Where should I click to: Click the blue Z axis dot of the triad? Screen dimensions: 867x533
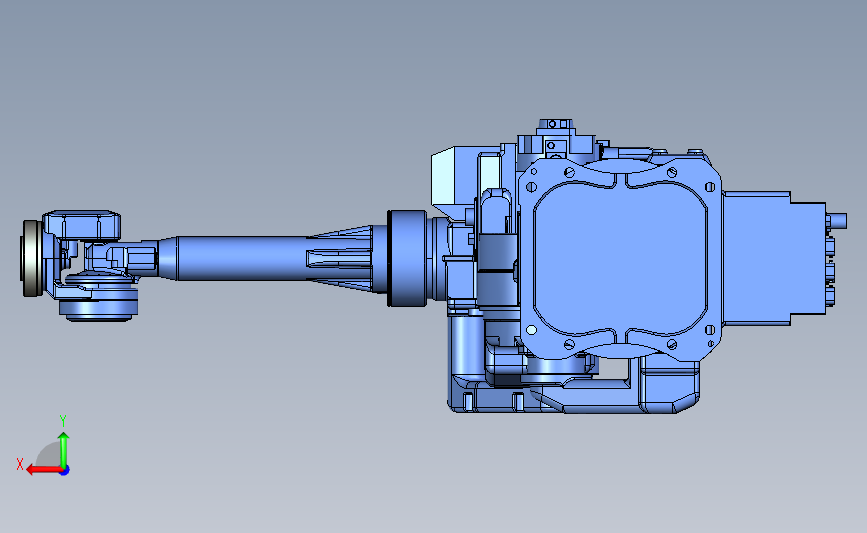point(65,471)
